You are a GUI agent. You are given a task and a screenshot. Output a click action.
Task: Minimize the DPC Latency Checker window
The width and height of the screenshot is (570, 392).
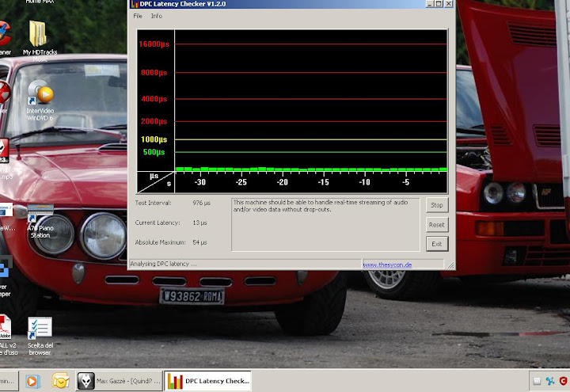[x=430, y=4]
